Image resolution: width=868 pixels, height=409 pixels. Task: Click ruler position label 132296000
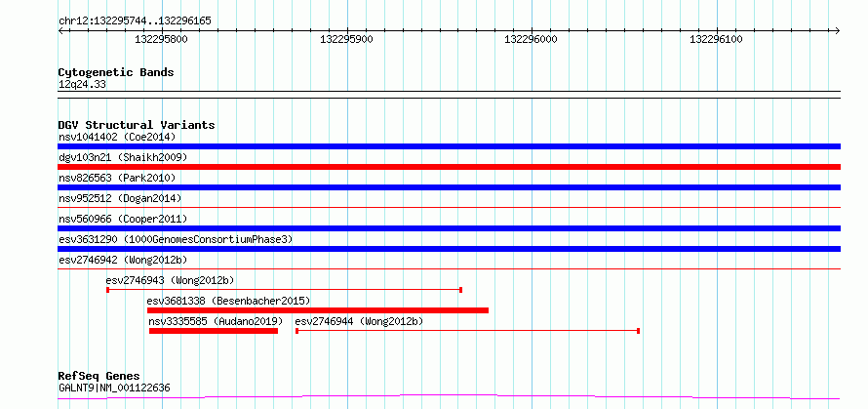531,39
